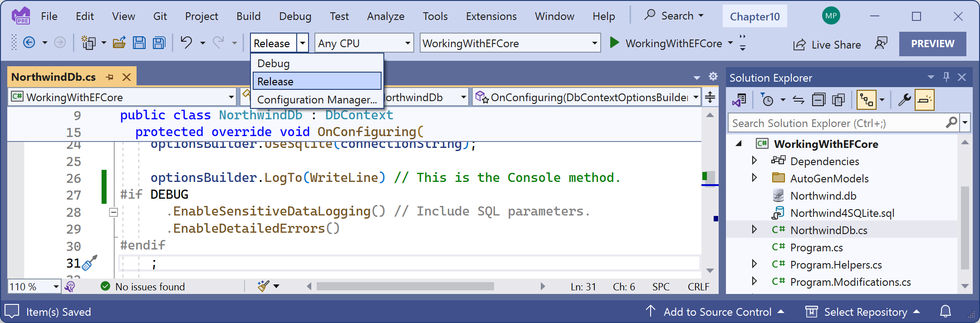Viewport: 980px width, 323px height.
Task: Open the Git menu
Action: [160, 16]
